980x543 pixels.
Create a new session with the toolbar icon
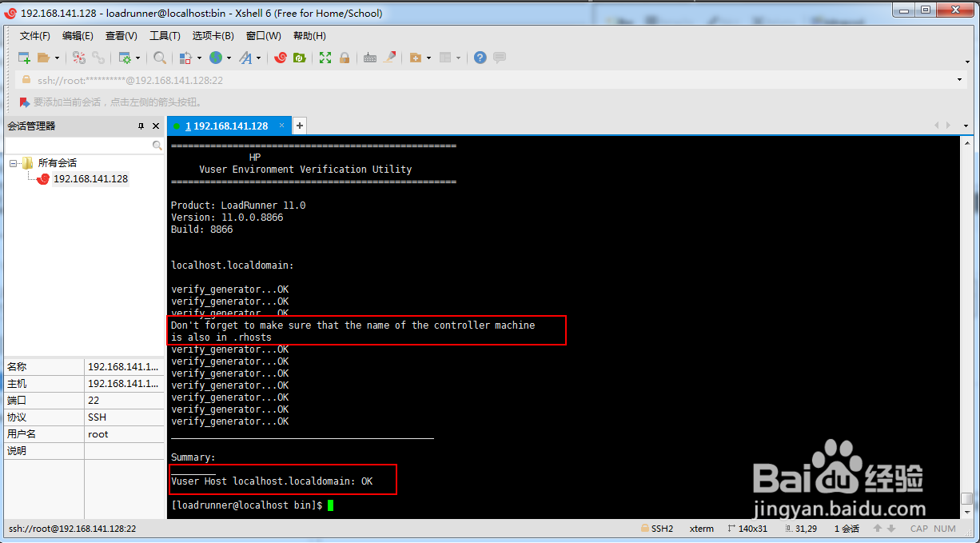click(24, 58)
